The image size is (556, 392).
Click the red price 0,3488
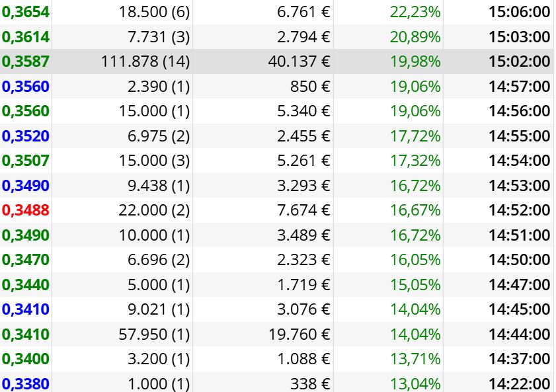coord(26,210)
